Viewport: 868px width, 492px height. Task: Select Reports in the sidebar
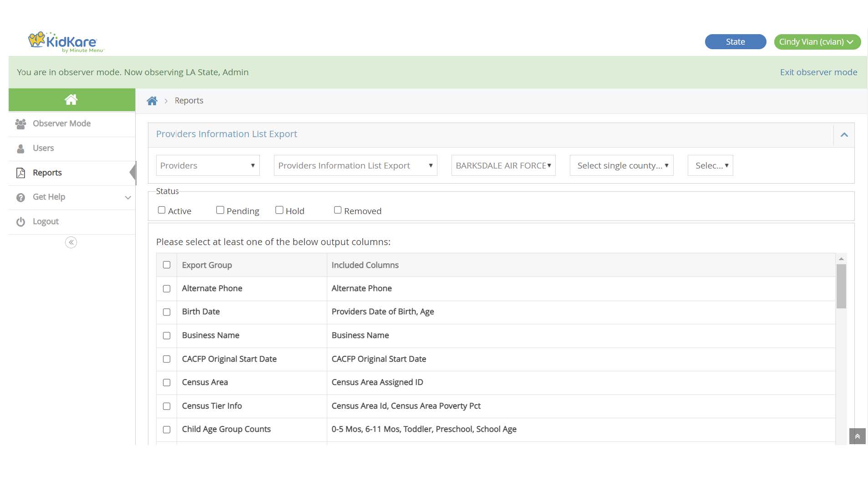click(x=72, y=173)
